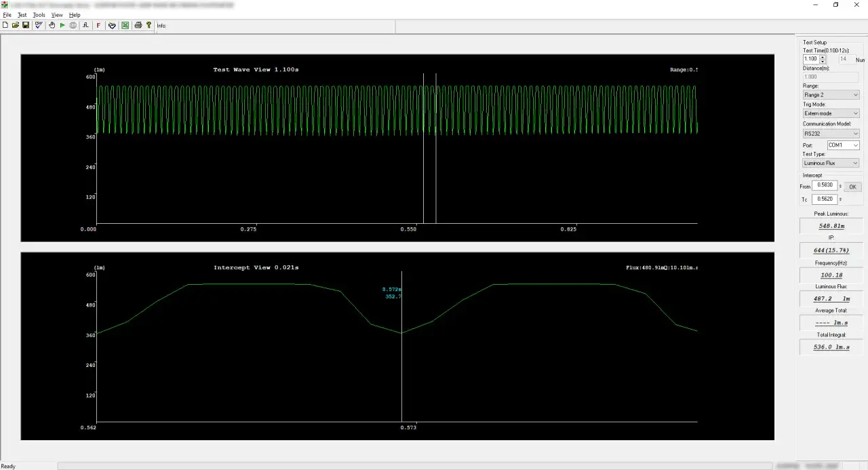868x470 pixels.
Task: Click the Average Total value field
Action: click(x=831, y=323)
